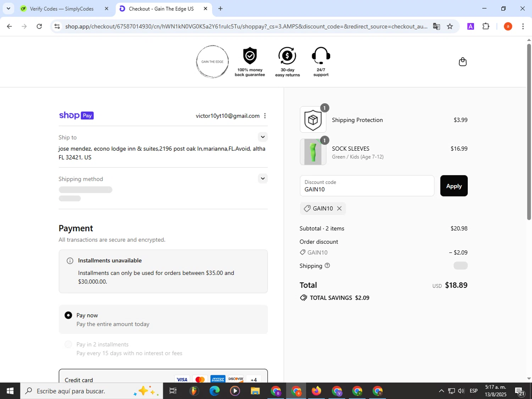Click the Shop Pay logo

pos(76,116)
